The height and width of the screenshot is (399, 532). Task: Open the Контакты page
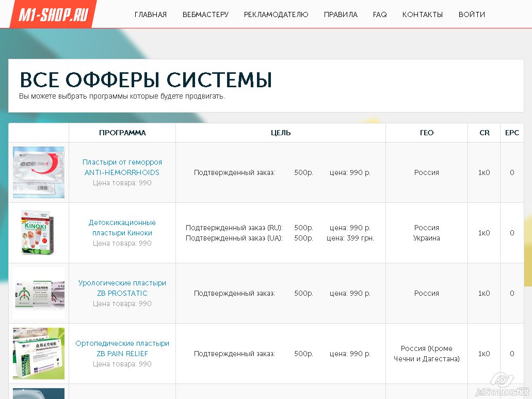[x=423, y=14]
